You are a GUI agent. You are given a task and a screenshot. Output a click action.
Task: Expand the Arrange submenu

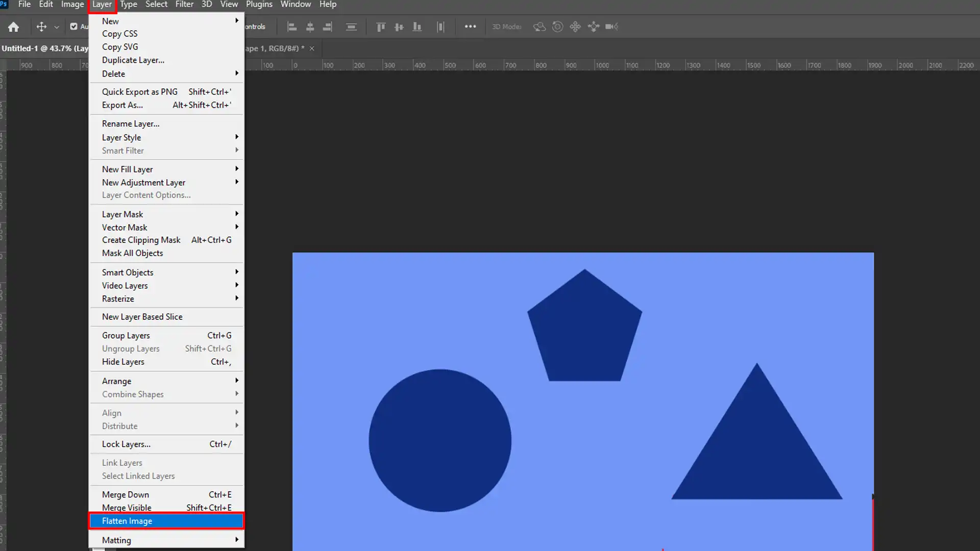click(166, 381)
